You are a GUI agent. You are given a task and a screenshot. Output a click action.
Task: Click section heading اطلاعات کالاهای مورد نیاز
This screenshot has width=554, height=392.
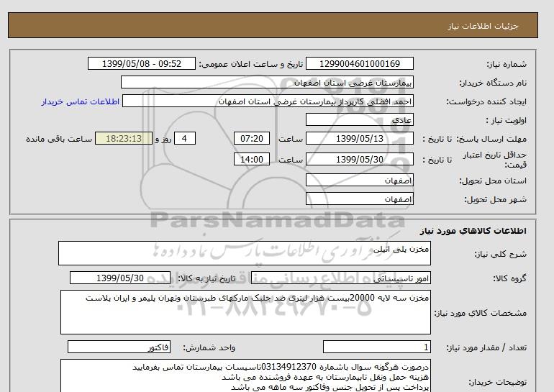tap(473, 231)
